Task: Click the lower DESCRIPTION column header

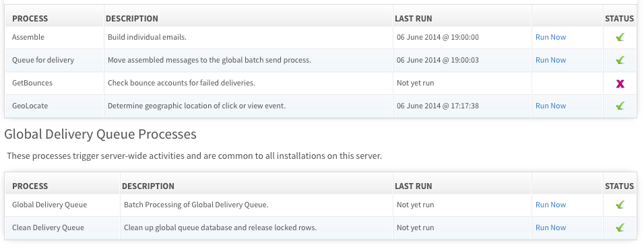Action: pyautogui.click(x=148, y=186)
